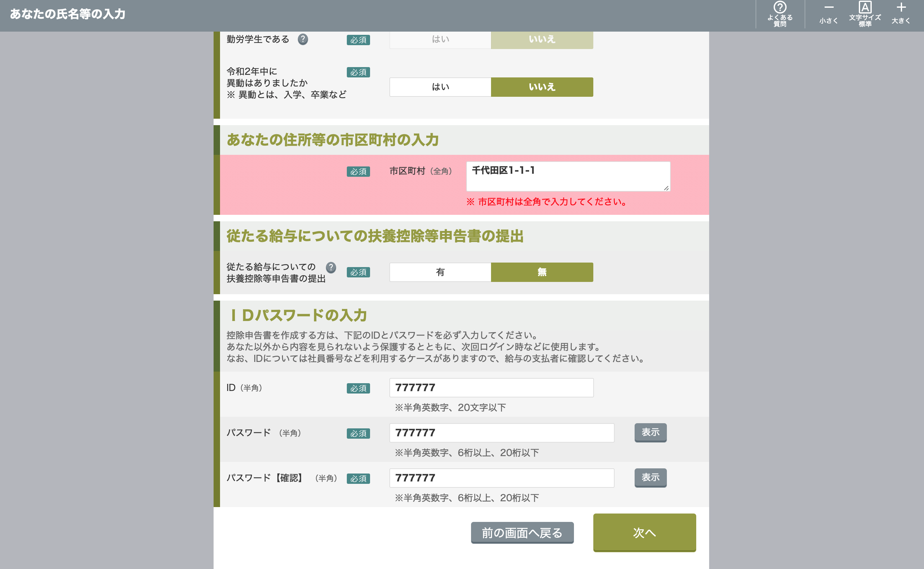Select いいえ for 勤労学生である
The width and height of the screenshot is (924, 569).
click(542, 39)
